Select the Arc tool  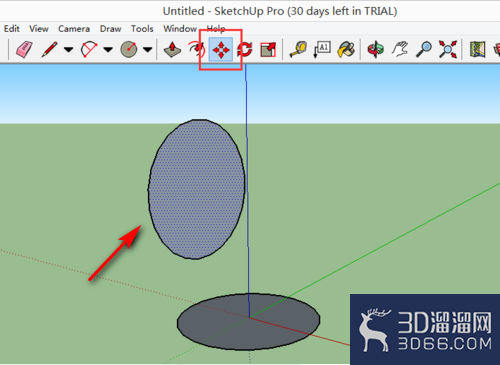pyautogui.click(x=89, y=49)
